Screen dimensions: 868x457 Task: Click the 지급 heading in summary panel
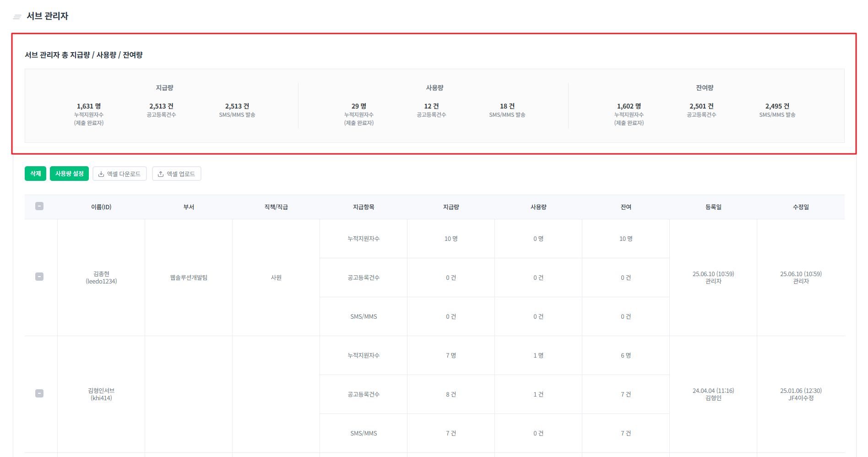pyautogui.click(x=164, y=87)
